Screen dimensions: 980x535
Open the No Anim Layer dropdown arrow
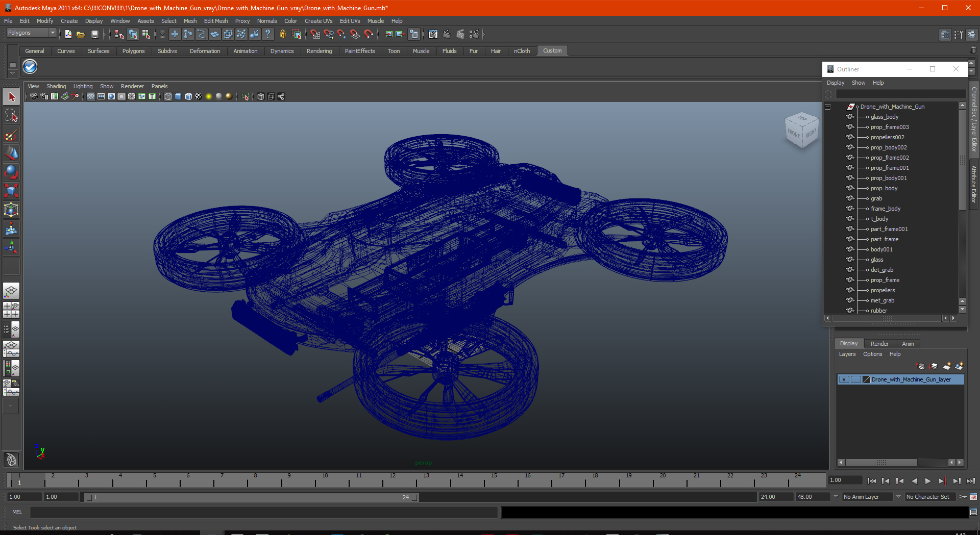(836, 496)
